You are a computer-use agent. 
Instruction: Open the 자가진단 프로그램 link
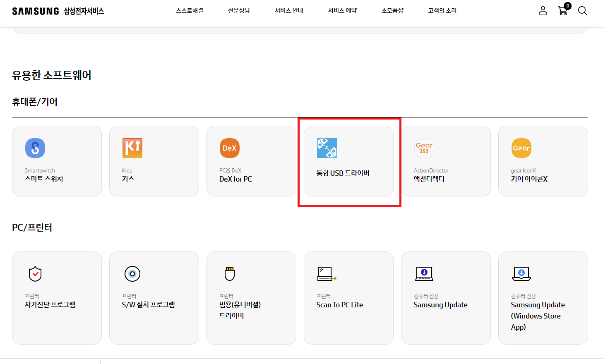[50, 305]
